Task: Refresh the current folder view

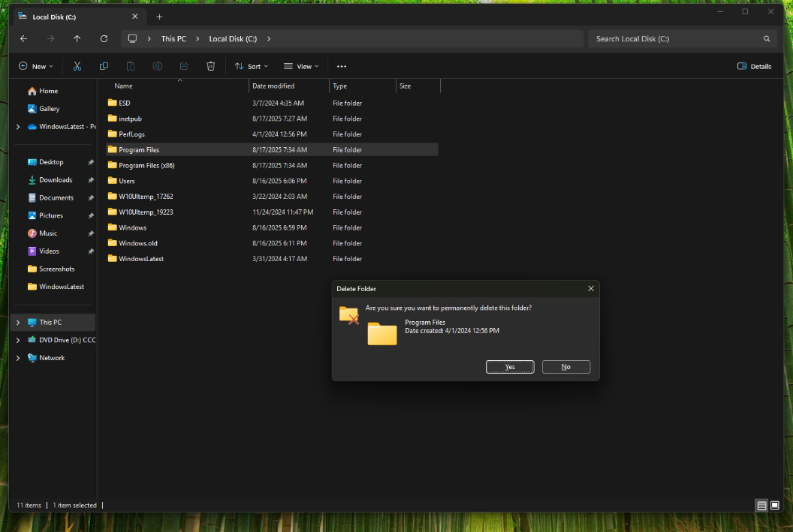Action: point(104,38)
